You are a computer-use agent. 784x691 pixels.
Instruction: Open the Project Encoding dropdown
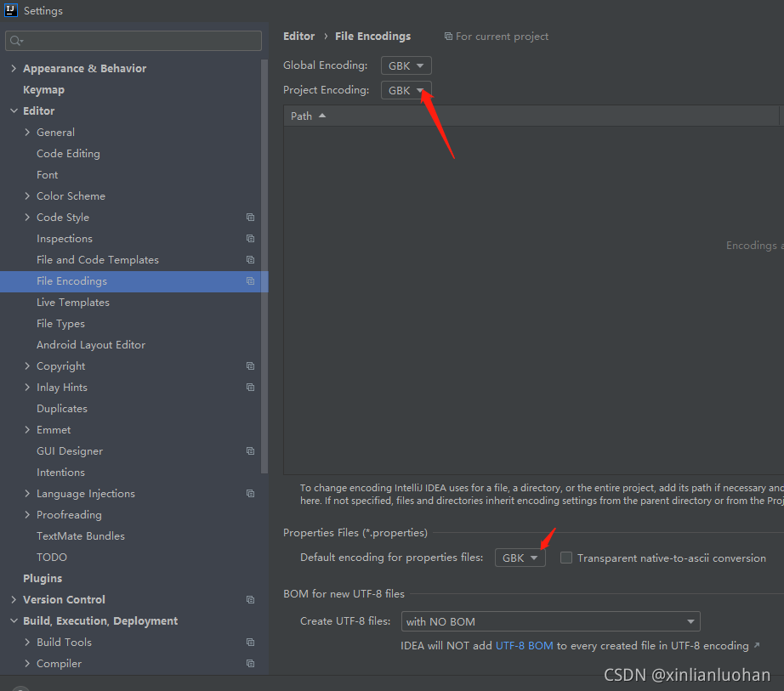[x=406, y=89]
